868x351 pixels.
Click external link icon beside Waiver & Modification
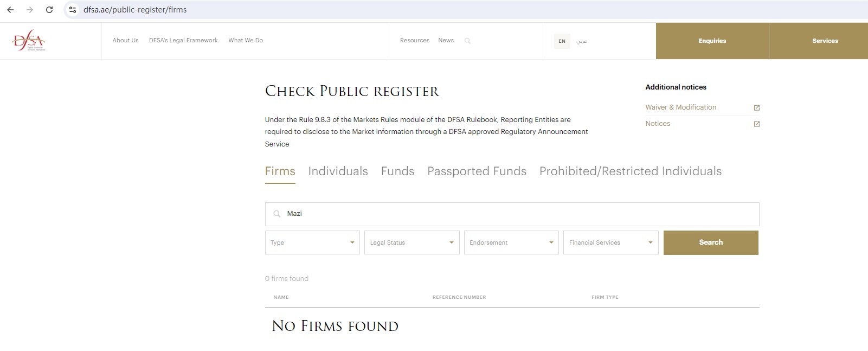point(756,108)
